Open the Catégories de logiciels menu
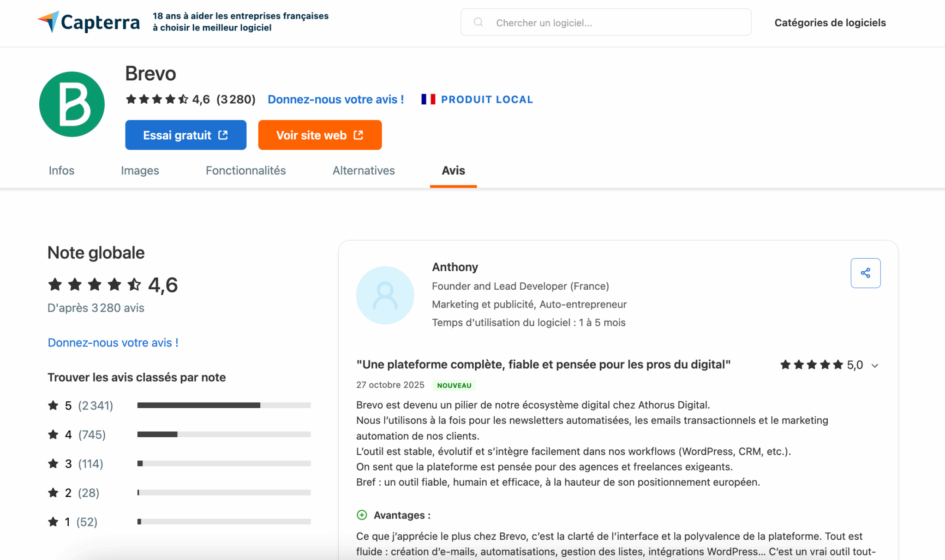The width and height of the screenshot is (945, 560). tap(830, 23)
